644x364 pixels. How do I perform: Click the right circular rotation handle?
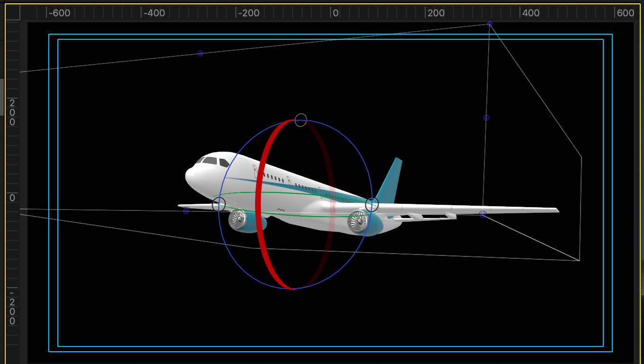(x=372, y=205)
